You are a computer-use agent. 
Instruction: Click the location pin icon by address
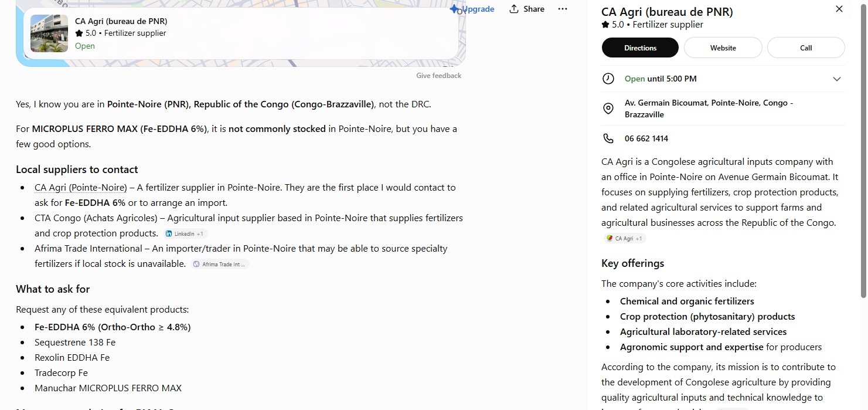click(608, 109)
